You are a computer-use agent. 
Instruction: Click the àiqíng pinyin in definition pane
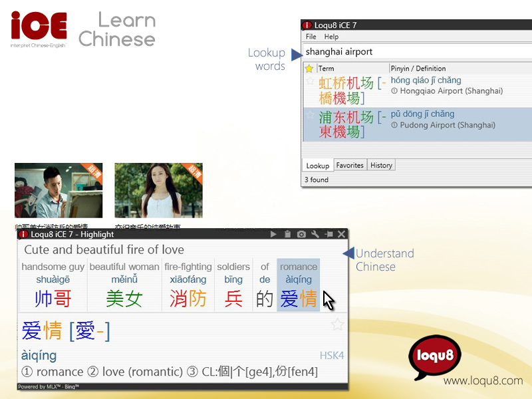(39, 355)
